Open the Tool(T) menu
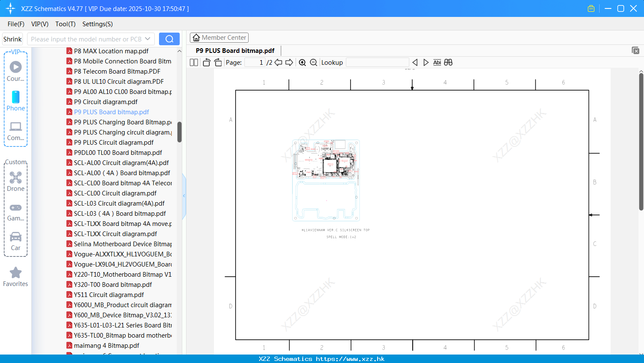Image resolution: width=644 pixels, height=363 pixels. 66,24
